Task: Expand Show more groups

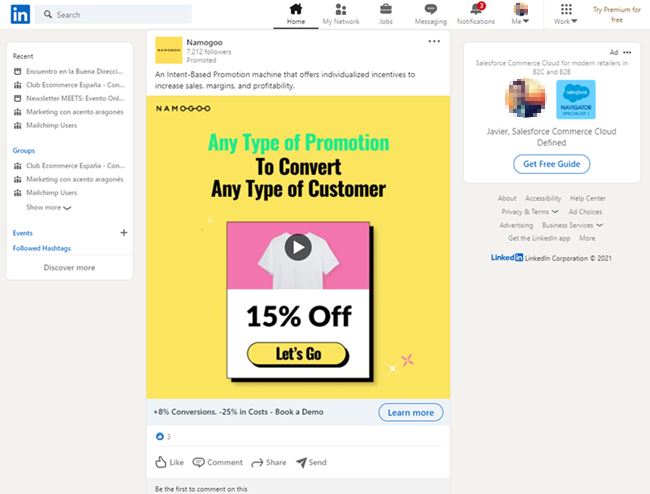Action: (49, 207)
